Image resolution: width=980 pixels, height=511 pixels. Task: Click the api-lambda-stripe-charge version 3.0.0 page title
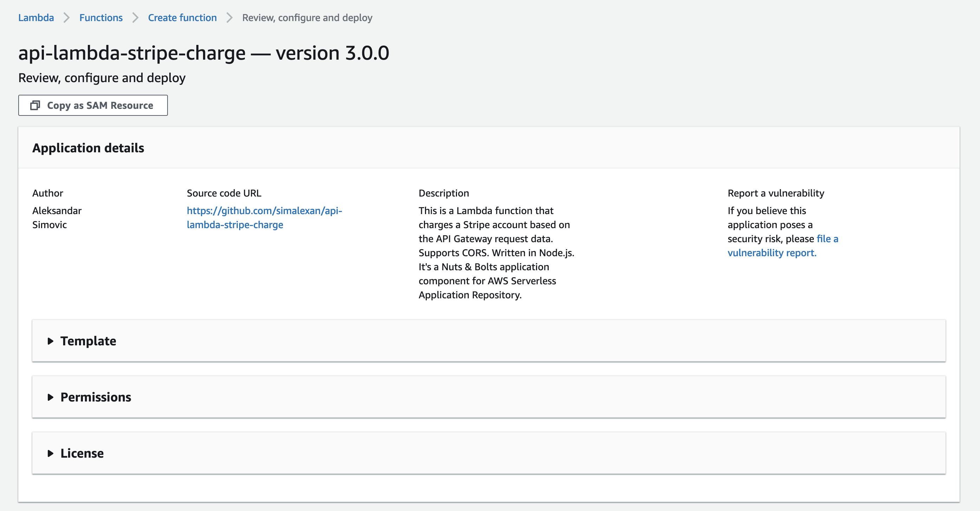click(x=203, y=53)
